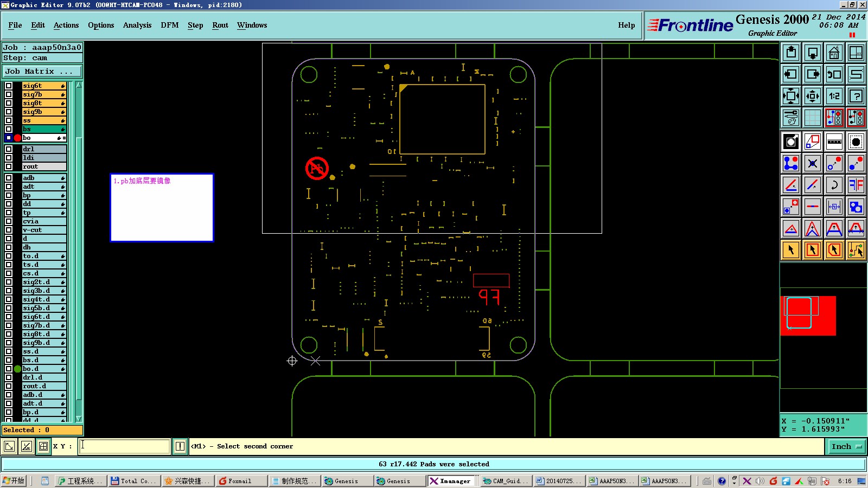Viewport: 868px width, 488px height.
Task: Click layer list scroll-down arrow
Action: pos(79,419)
